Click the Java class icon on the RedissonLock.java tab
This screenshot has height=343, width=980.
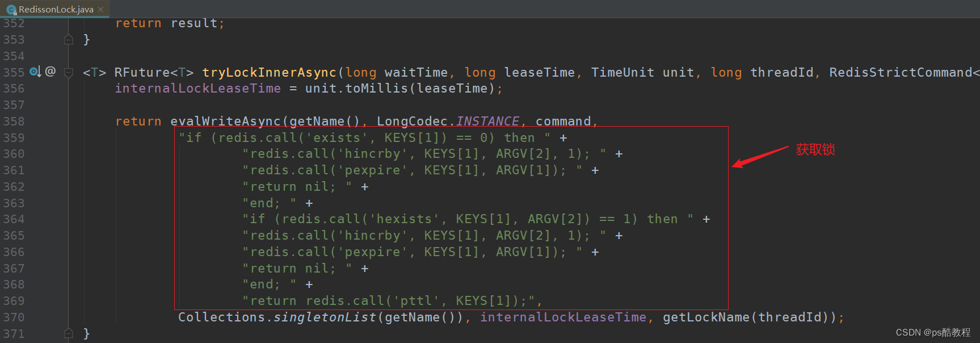pos(11,10)
